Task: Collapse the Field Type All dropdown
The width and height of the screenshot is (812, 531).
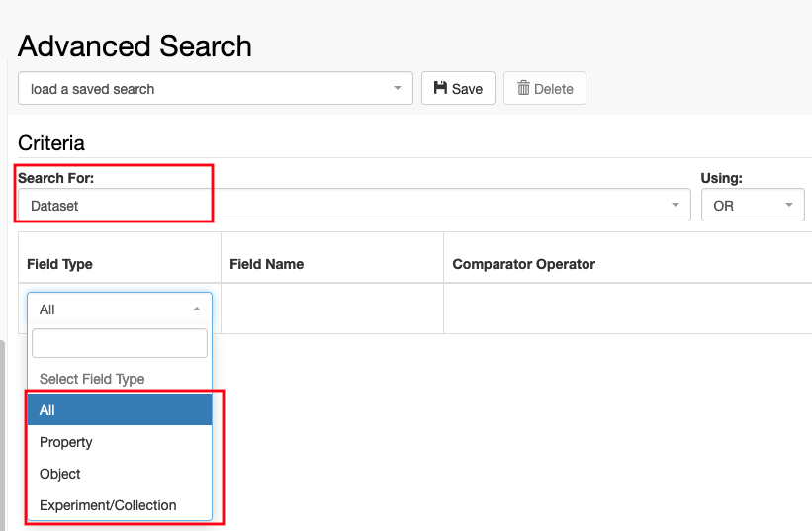Action: [x=120, y=309]
